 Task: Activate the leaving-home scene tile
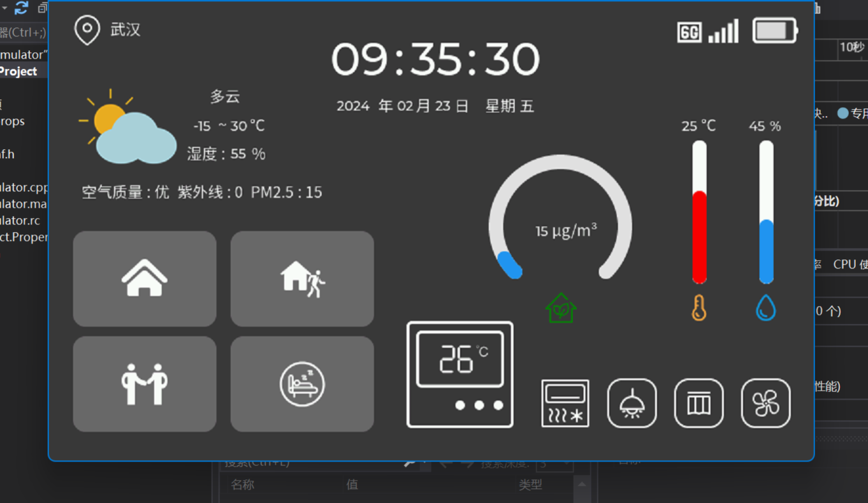pyautogui.click(x=302, y=279)
